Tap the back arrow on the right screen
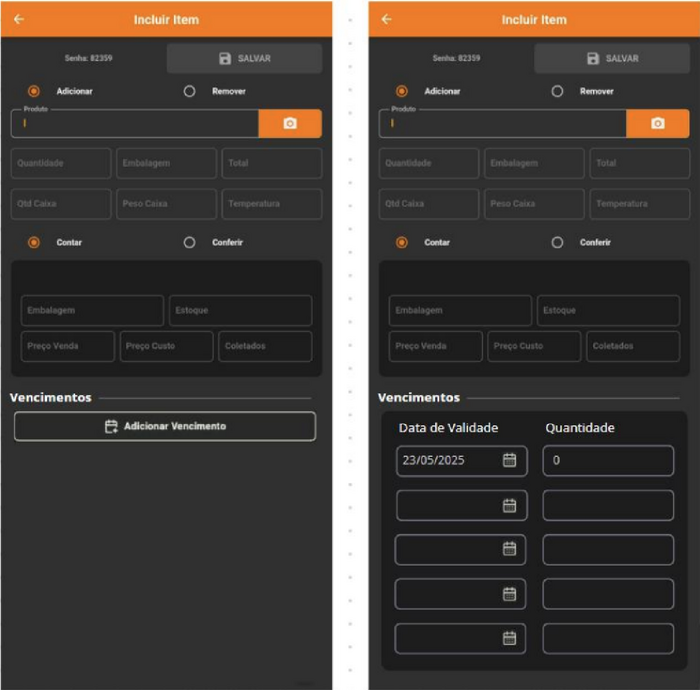 pos(386,19)
